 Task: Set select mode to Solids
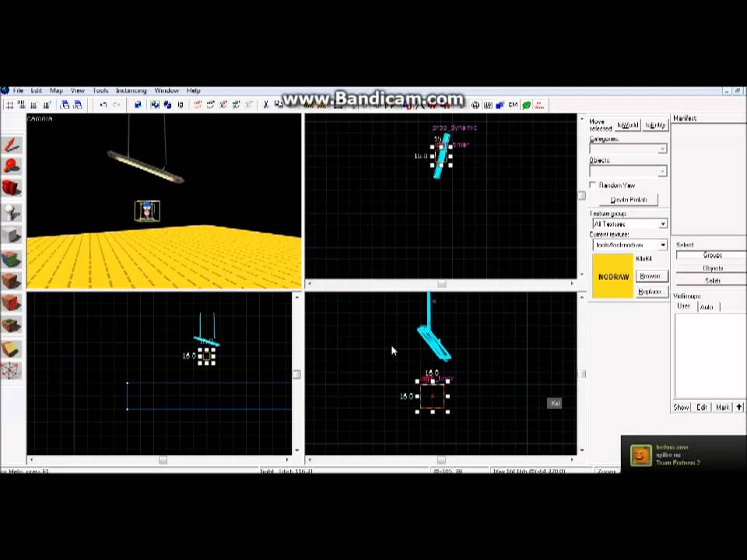point(712,281)
